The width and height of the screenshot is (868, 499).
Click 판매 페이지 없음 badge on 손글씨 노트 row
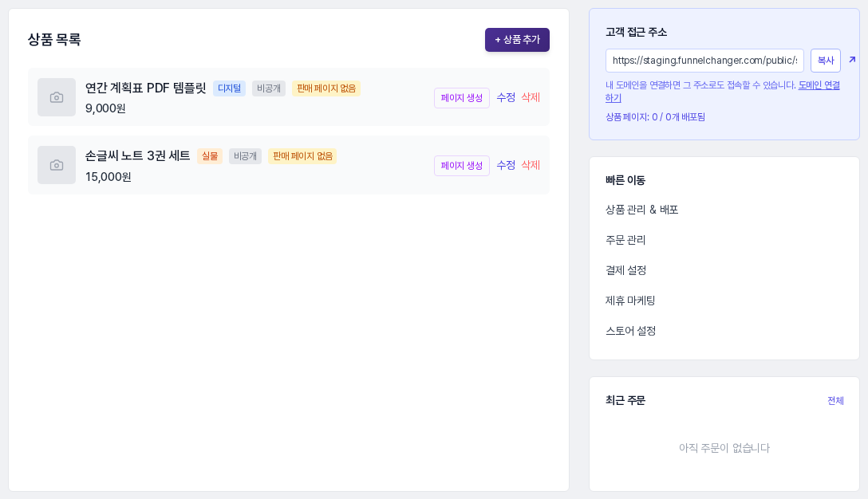click(x=302, y=156)
